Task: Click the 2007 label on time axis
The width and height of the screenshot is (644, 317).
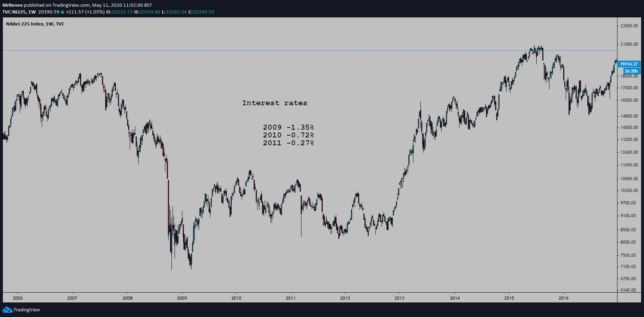Action: tap(72, 298)
